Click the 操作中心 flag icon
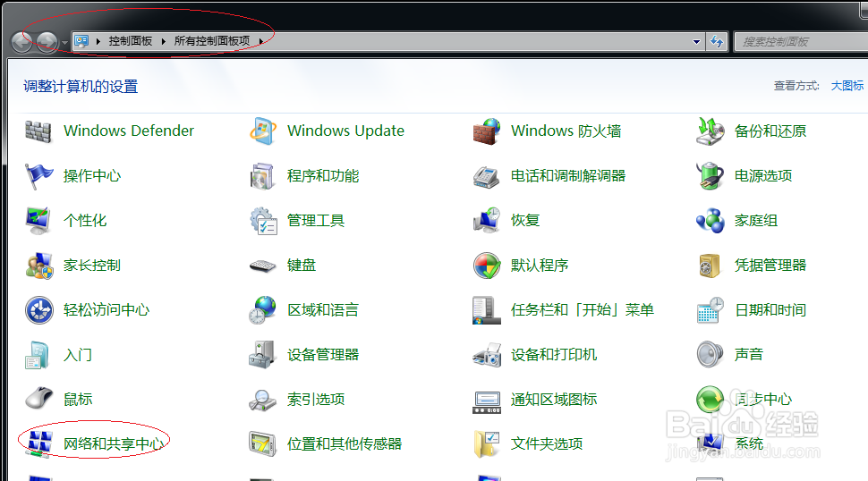The image size is (868, 481). pyautogui.click(x=38, y=176)
